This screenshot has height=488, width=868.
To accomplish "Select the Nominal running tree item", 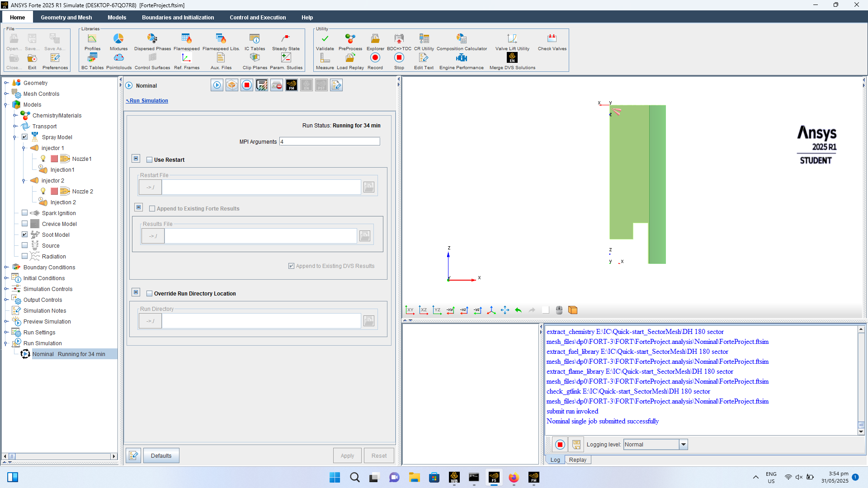I will (69, 354).
